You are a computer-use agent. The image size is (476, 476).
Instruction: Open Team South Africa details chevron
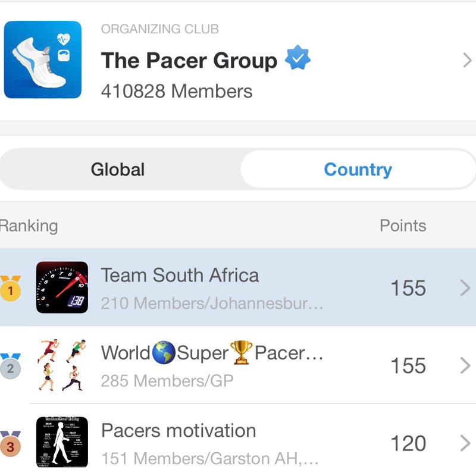[465, 288]
